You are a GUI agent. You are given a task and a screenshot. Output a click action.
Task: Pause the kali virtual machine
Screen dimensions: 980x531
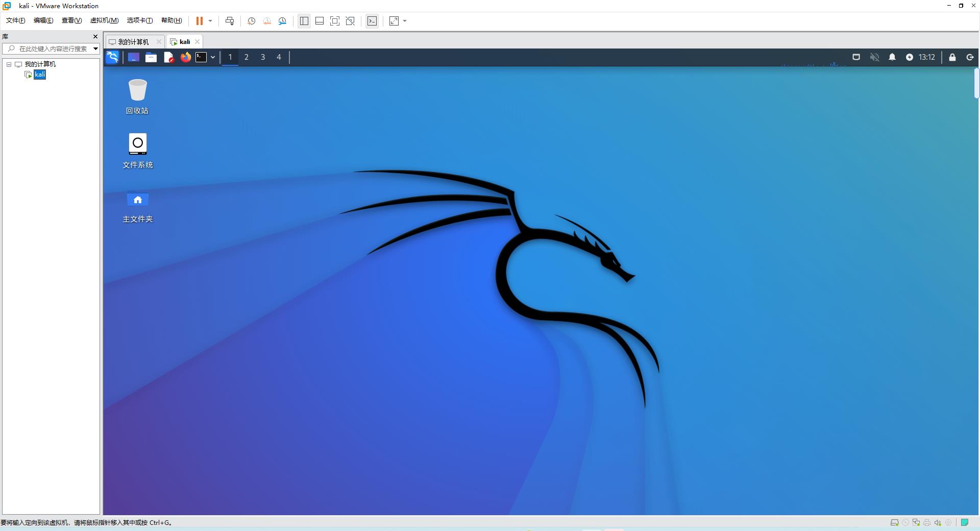[199, 21]
